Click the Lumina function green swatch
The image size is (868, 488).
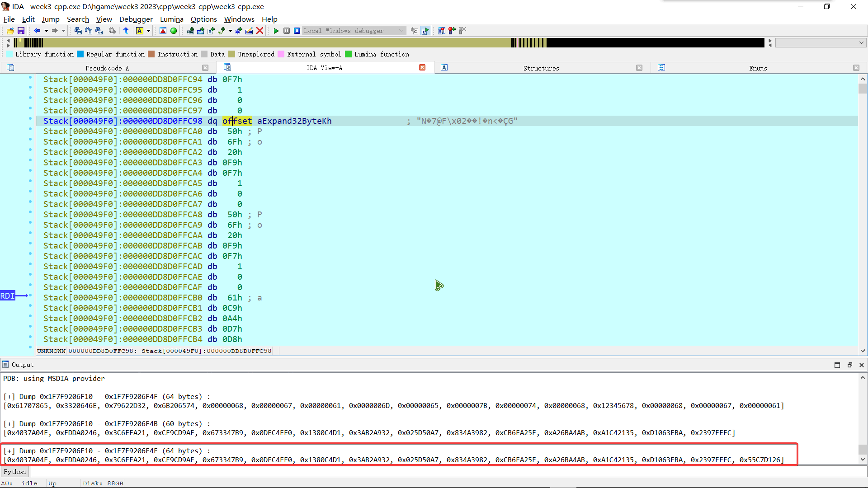pyautogui.click(x=349, y=54)
